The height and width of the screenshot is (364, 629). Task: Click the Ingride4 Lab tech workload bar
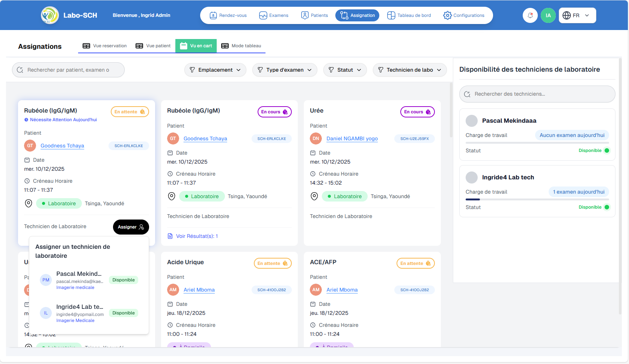tap(537, 199)
